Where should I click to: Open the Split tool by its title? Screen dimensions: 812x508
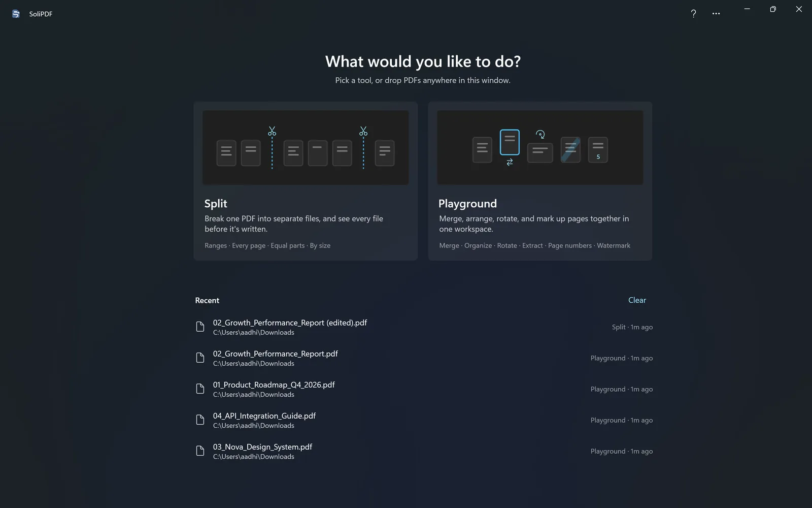coord(216,204)
